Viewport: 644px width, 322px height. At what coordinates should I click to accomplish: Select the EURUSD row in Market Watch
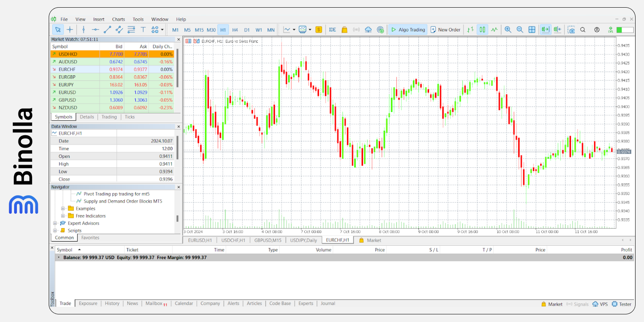pos(112,92)
